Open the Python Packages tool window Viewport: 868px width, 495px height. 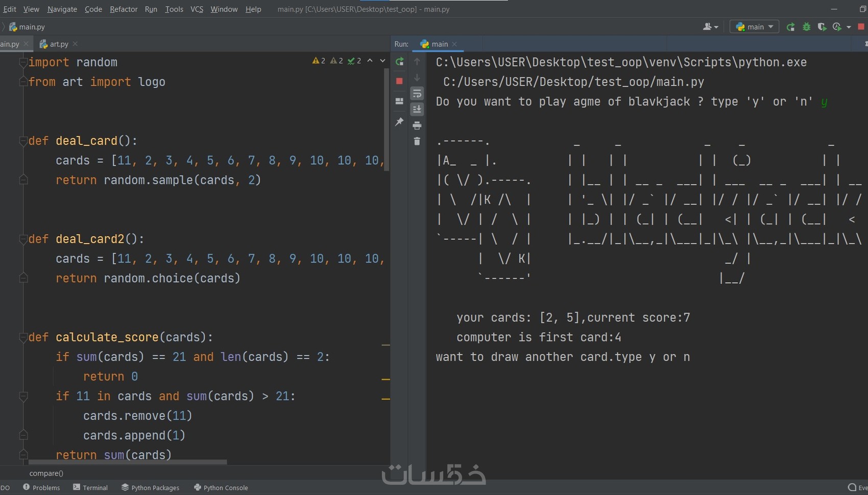pyautogui.click(x=150, y=487)
